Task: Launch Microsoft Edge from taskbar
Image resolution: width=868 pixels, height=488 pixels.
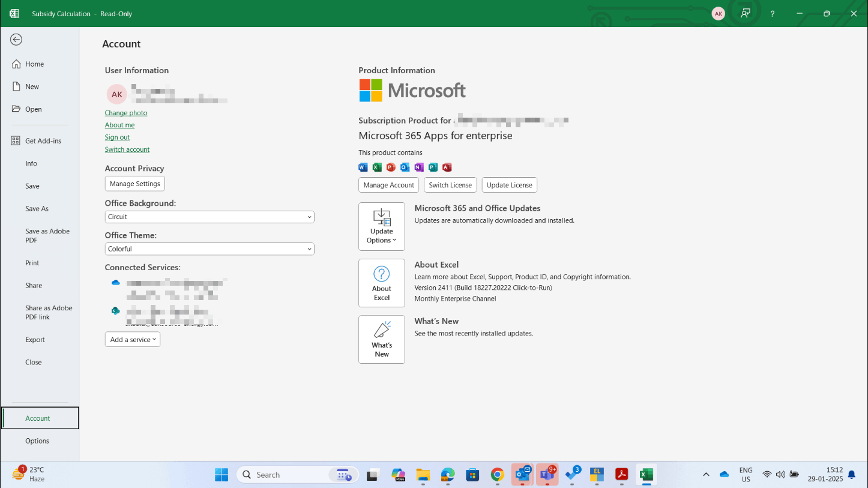Action: click(x=448, y=475)
